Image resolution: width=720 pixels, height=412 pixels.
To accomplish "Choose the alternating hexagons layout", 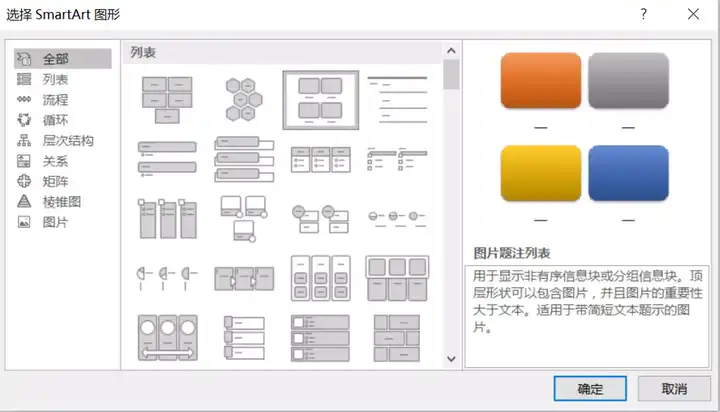I will click(x=244, y=100).
